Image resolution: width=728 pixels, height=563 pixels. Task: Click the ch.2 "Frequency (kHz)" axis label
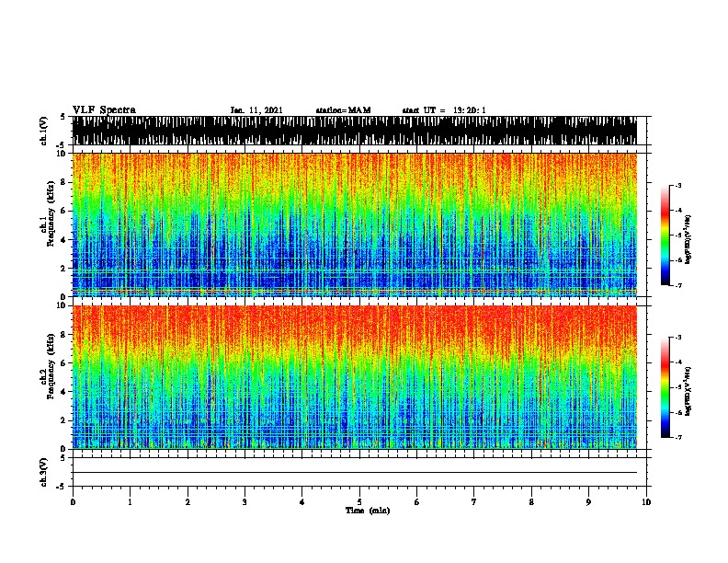point(51,366)
